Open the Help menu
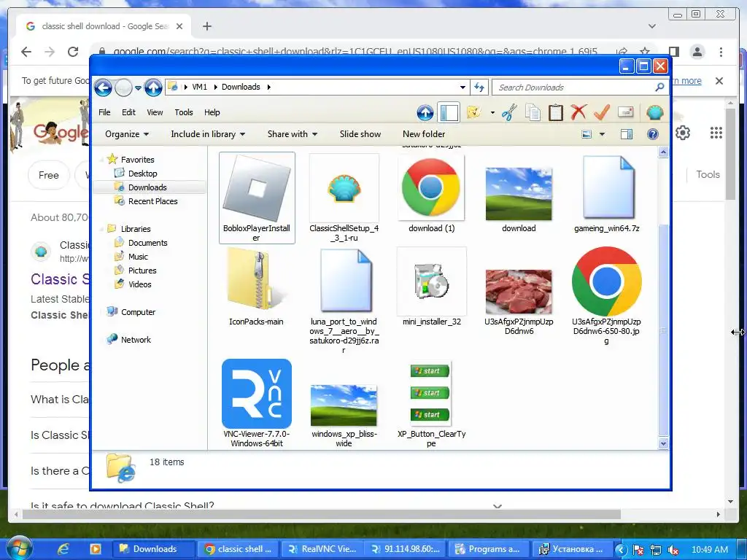Screen dimensions: 747x560 click(x=212, y=112)
